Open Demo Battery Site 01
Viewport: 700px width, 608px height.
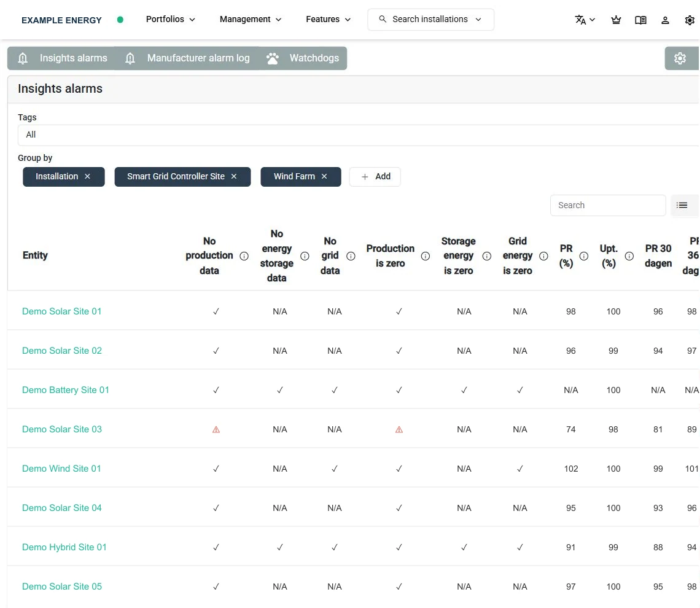click(x=66, y=390)
